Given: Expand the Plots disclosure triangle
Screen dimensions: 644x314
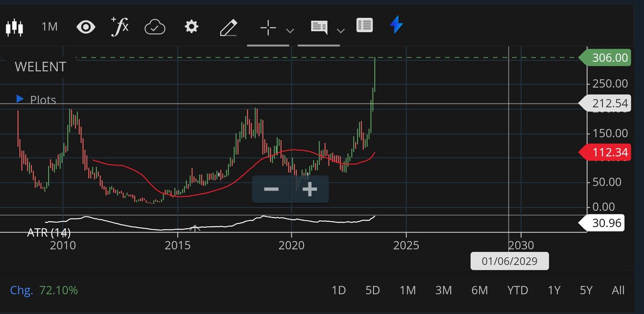Looking at the screenshot, I should click(x=20, y=99).
